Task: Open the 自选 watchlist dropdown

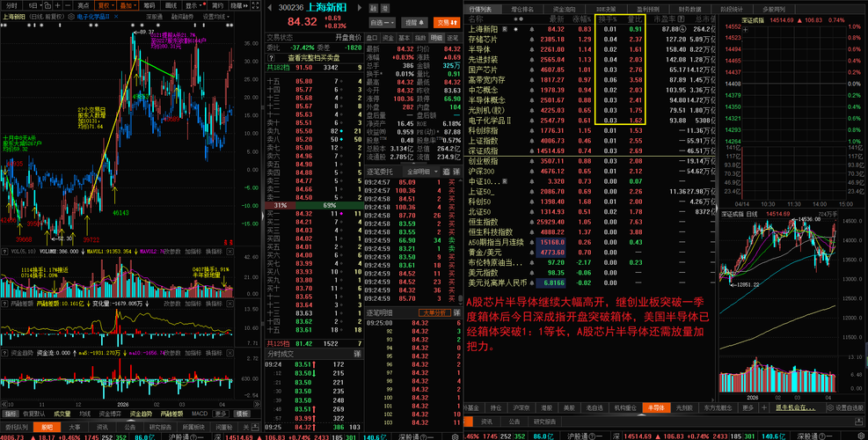Action: tap(383, 23)
